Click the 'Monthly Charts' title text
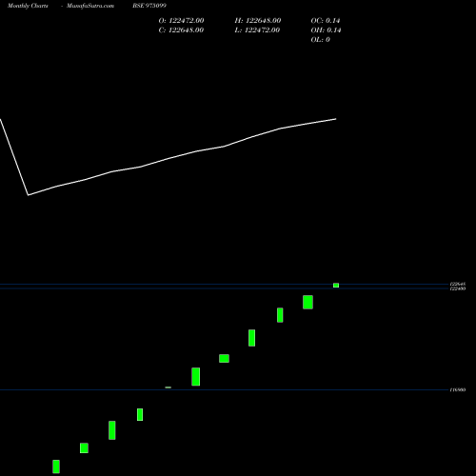 28,6
